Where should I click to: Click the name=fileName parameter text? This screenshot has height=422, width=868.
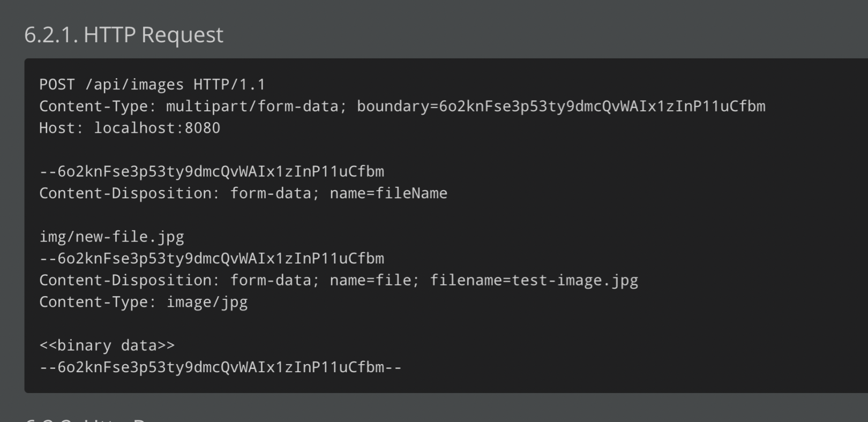(x=388, y=193)
